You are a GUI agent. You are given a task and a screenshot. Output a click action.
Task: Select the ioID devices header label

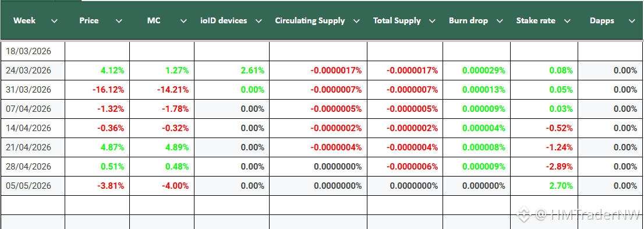(223, 20)
